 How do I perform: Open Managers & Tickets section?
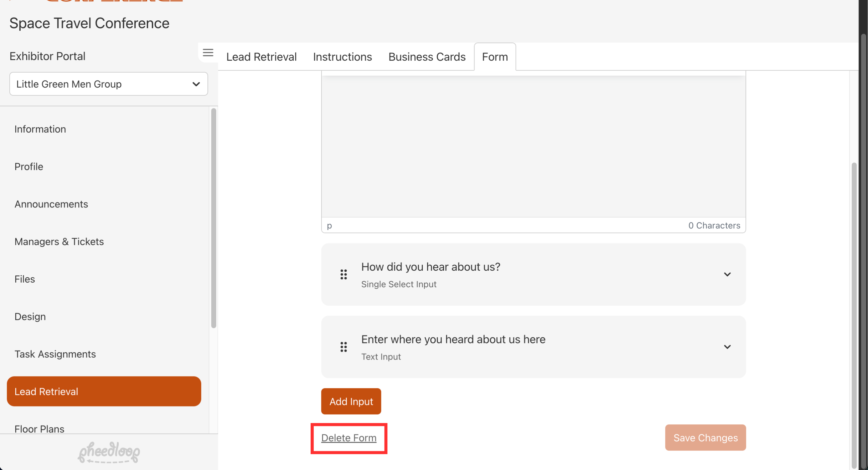59,241
